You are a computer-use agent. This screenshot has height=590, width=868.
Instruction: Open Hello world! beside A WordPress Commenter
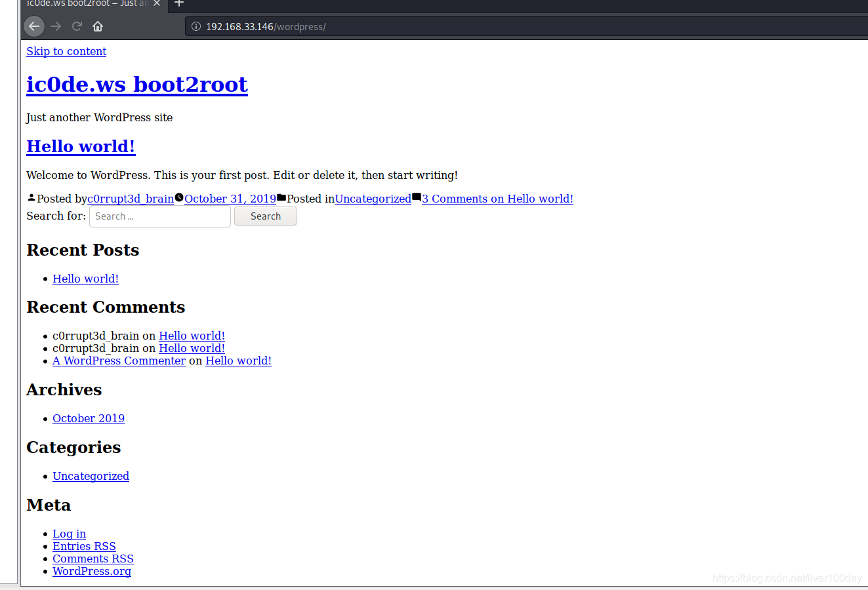pos(238,361)
